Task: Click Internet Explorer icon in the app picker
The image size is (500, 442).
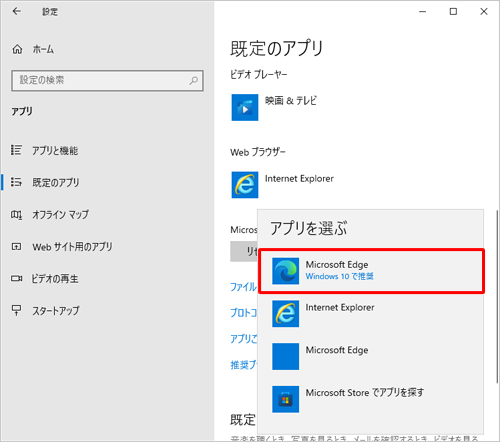Action: [285, 314]
